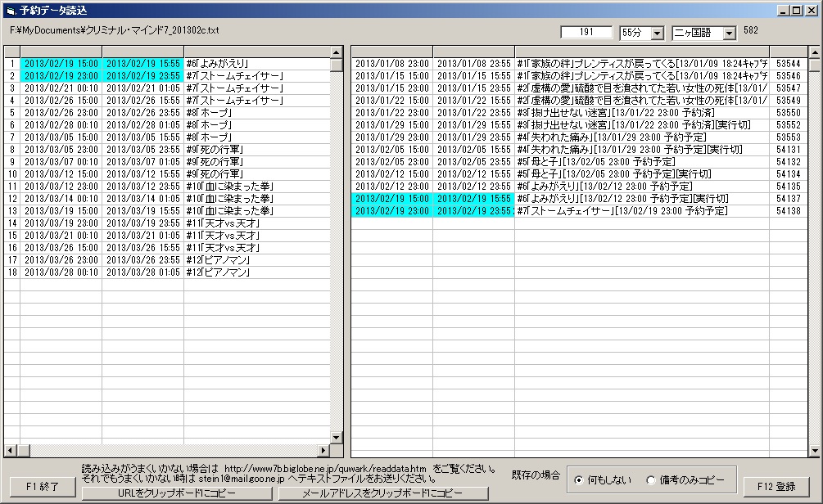
Task: Select the 何もしない radio button
Action: 580,480
